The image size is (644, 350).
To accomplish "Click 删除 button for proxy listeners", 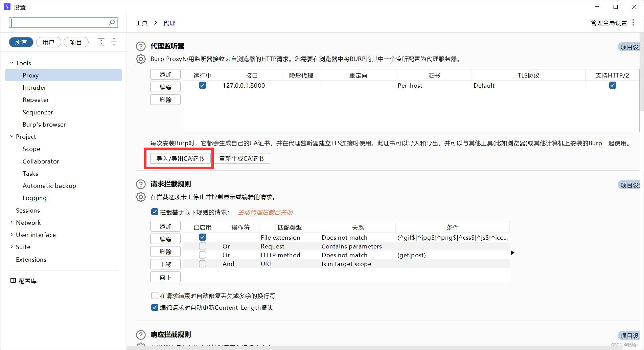I will click(165, 100).
